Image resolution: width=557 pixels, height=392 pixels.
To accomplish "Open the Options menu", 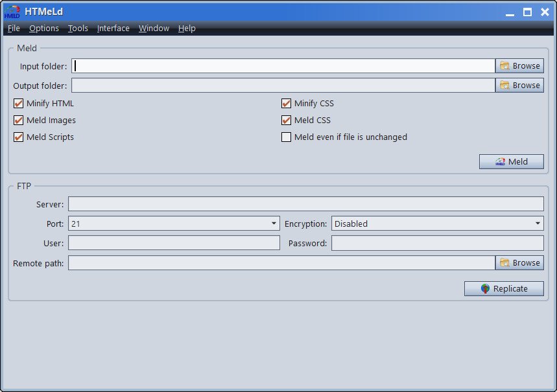I will pyautogui.click(x=44, y=28).
